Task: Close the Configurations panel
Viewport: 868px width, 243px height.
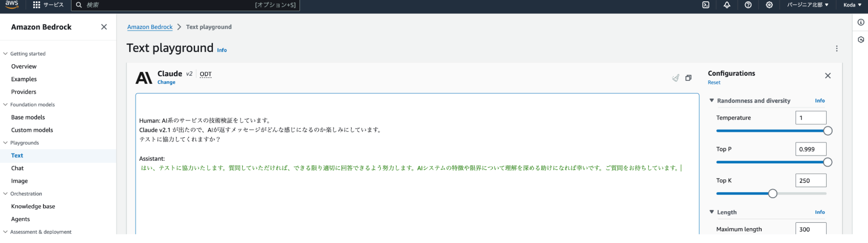Action: (x=827, y=76)
